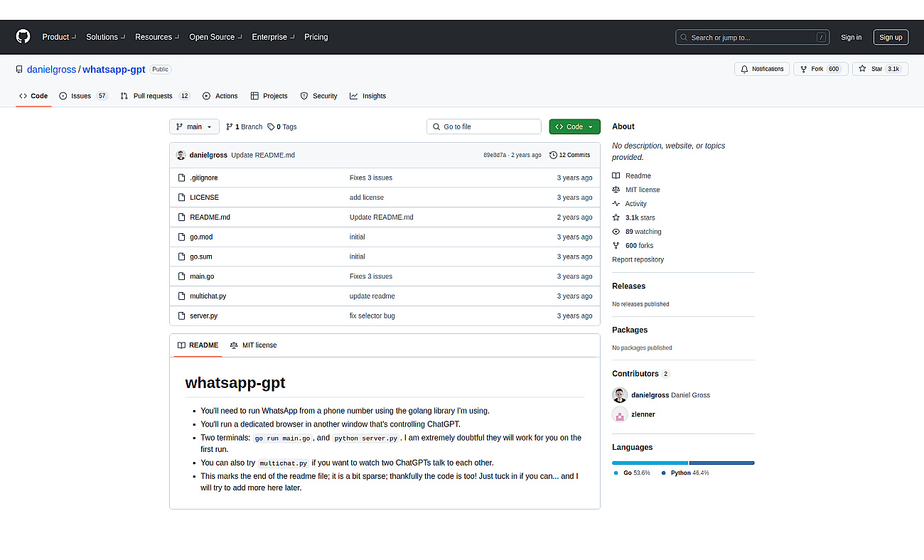Click the Go to file input
The width and height of the screenshot is (924, 560).
(484, 126)
